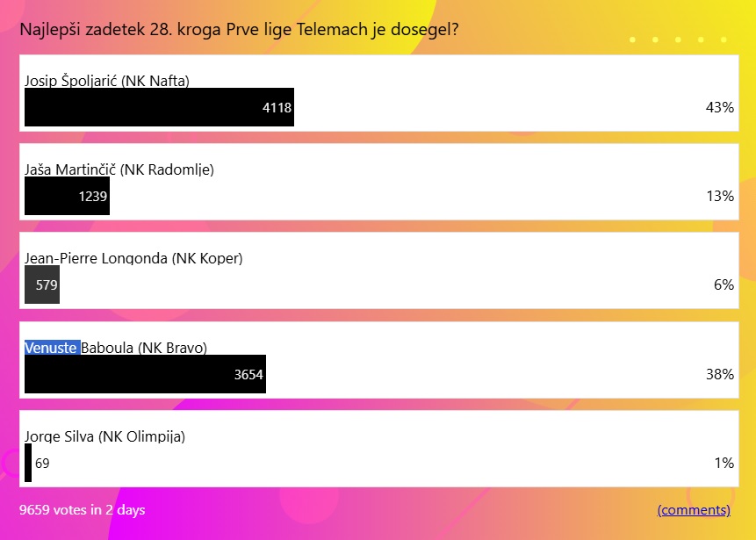
Task: Select the Josip Špoljarić (NK Nafta) option
Action: pos(107,81)
